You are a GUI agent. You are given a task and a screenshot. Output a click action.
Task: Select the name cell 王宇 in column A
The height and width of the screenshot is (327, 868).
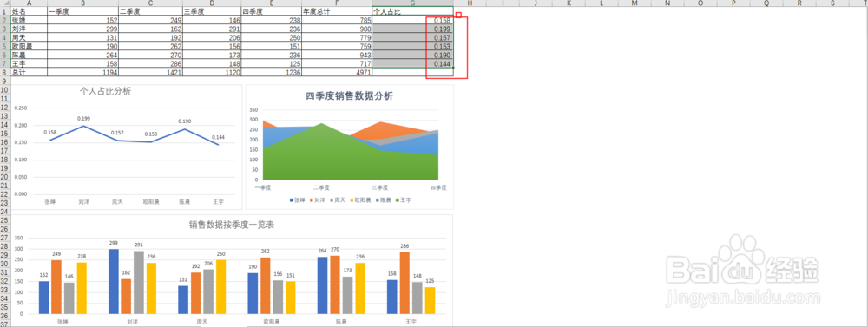(29, 64)
